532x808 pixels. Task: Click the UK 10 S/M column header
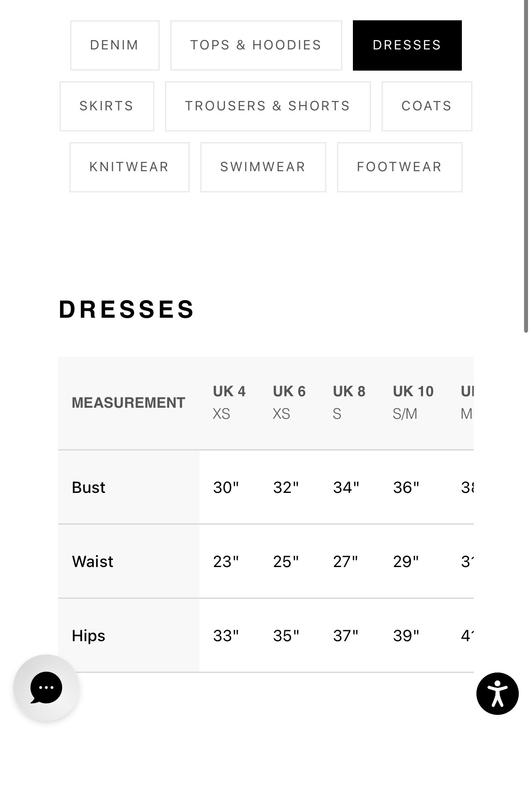[413, 402]
